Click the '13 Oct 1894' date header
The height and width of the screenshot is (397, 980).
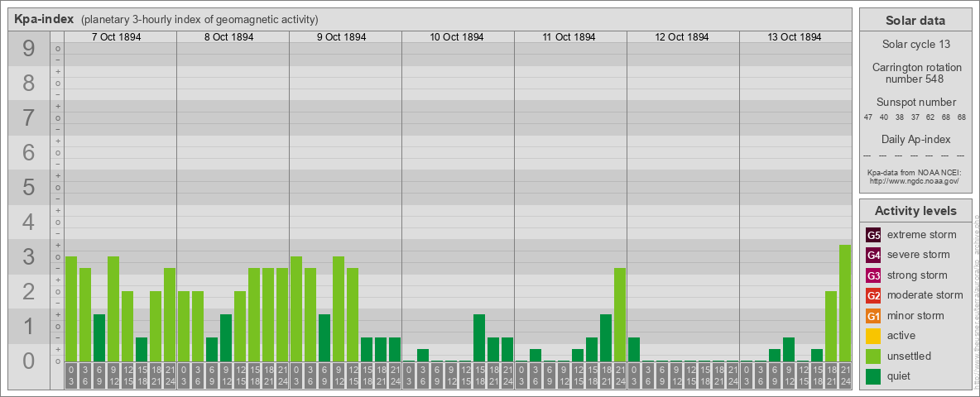(x=795, y=37)
